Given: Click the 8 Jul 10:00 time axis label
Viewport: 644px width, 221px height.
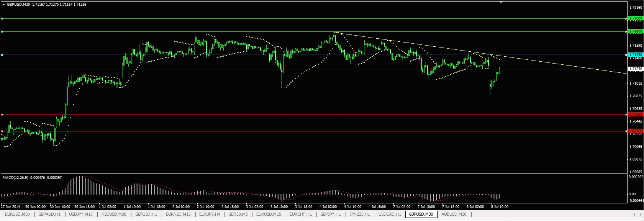Looking at the screenshot, I should 500,206.
